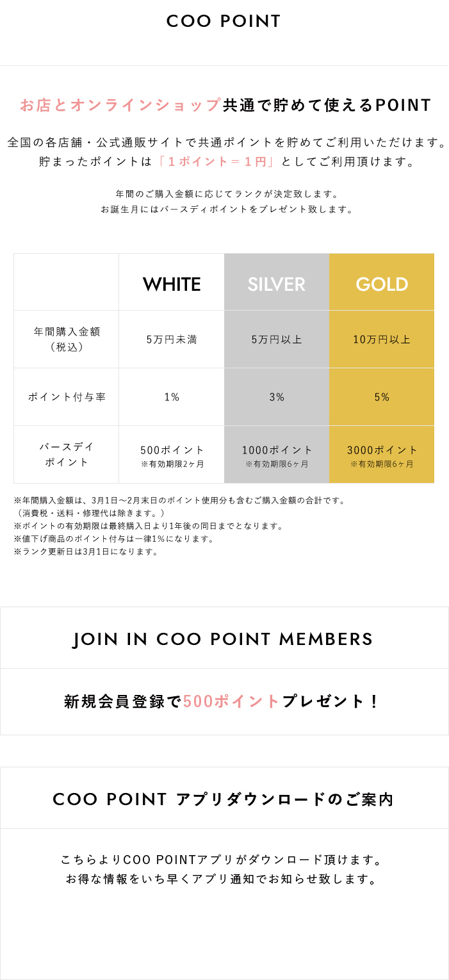Click the 5万円未満 cell under WHITE
Image resolution: width=449 pixels, height=980 pixels.
coord(172,339)
